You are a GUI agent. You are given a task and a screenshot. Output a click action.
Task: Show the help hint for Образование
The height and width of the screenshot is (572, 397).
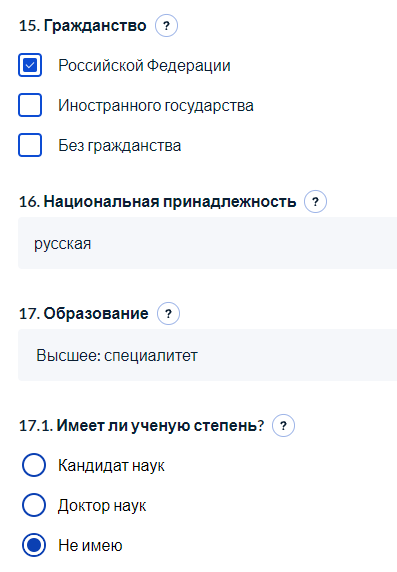point(168,313)
